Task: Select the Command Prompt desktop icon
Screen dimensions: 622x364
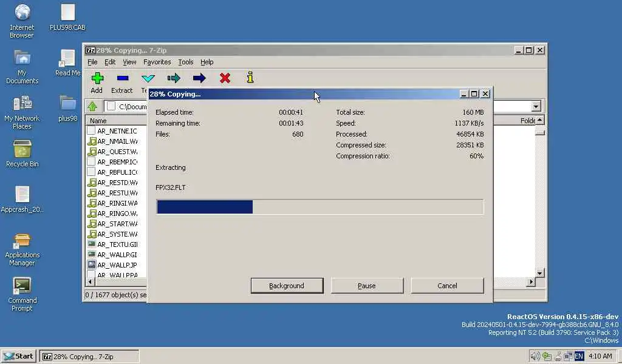Action: [x=22, y=294]
